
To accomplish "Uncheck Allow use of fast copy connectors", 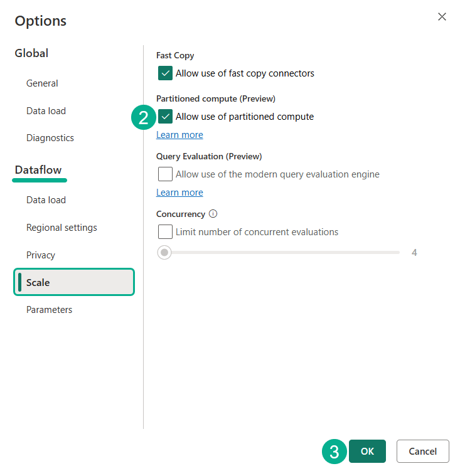I will coord(166,73).
